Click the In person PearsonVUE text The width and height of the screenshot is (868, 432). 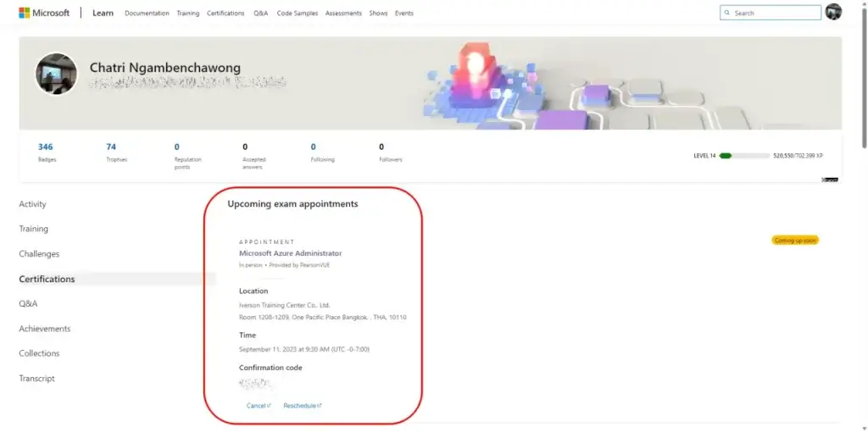[285, 265]
